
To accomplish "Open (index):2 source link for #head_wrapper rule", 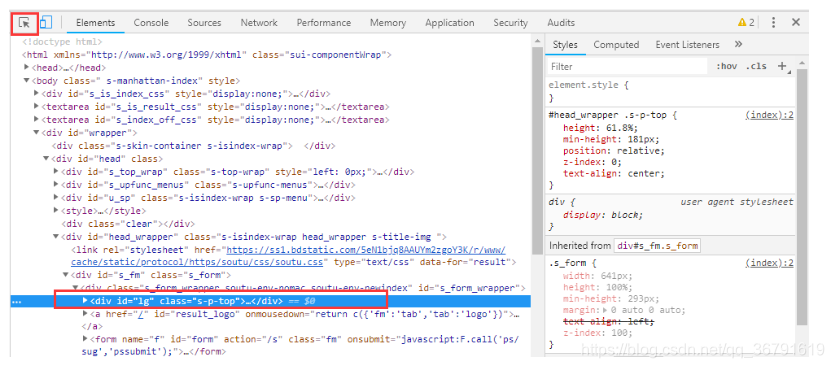I will tap(770, 115).
